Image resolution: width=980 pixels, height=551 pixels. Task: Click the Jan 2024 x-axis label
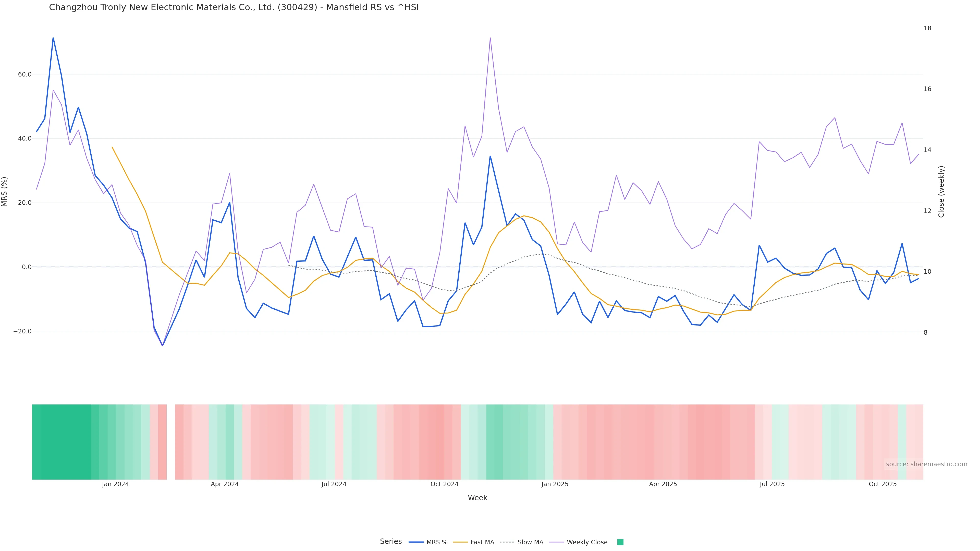coord(115,484)
